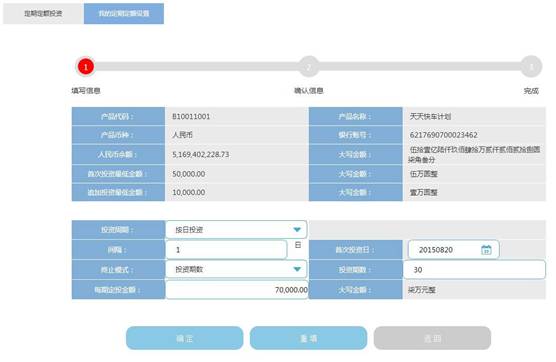Click the investment periods field showing 30

point(474,270)
